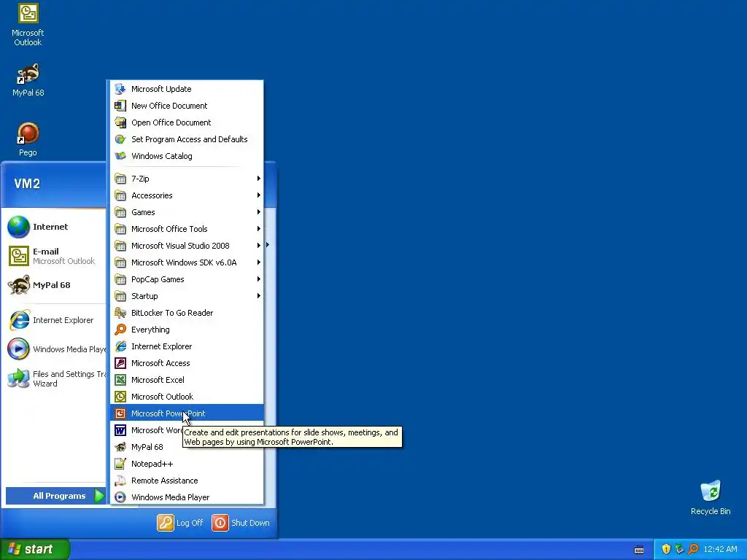Click the Games folder icon

point(120,212)
